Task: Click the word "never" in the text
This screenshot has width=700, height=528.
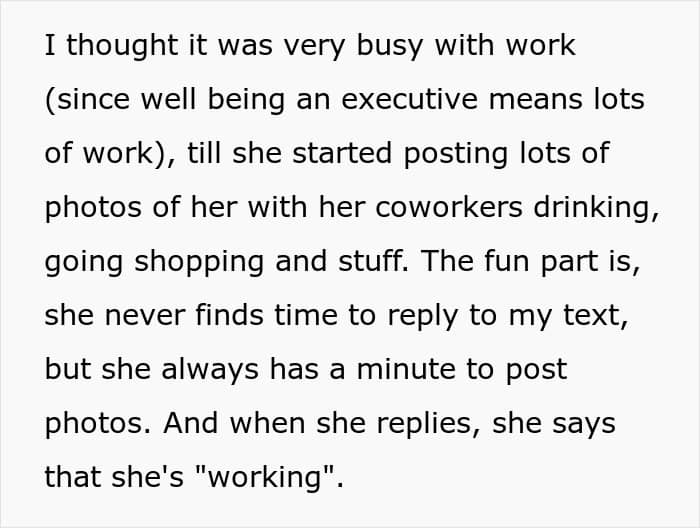Action: [145, 316]
